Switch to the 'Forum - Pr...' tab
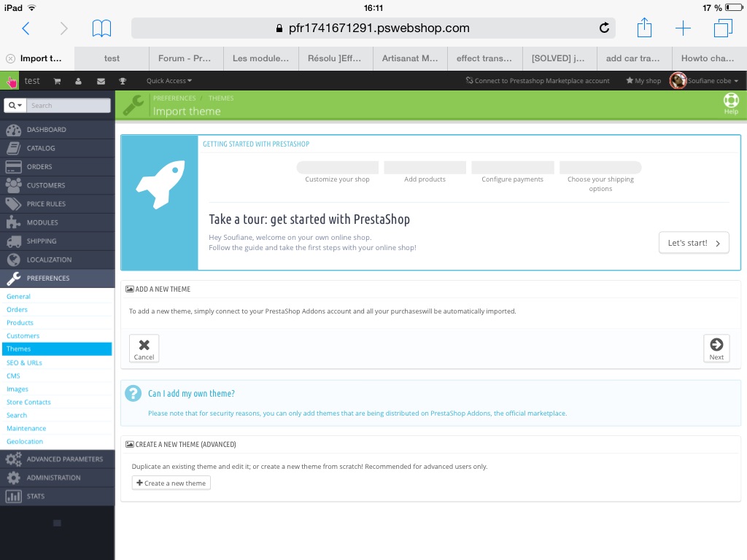The image size is (747, 560). [x=186, y=58]
